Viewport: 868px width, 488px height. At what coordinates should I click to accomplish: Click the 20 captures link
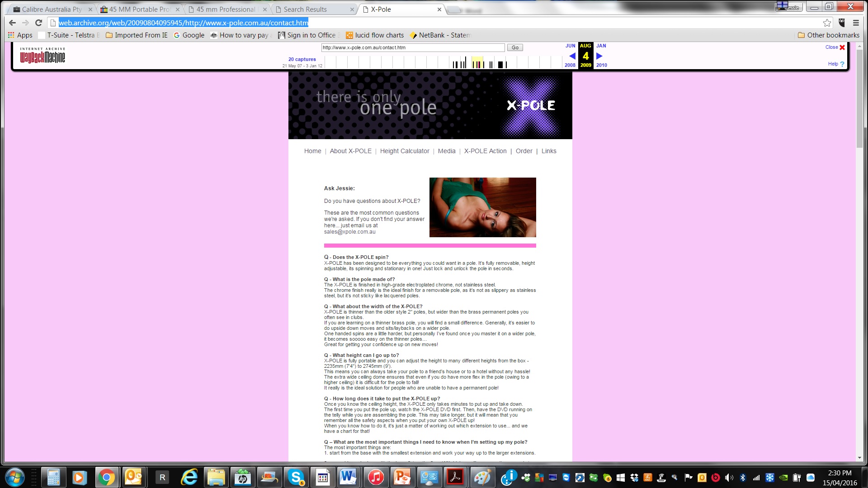302,59
